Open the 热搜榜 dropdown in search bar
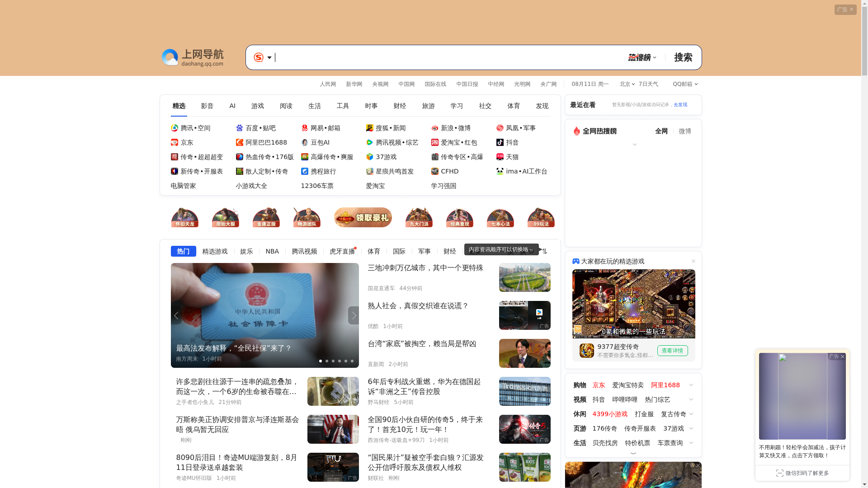This screenshot has height=488, width=868. pos(642,57)
